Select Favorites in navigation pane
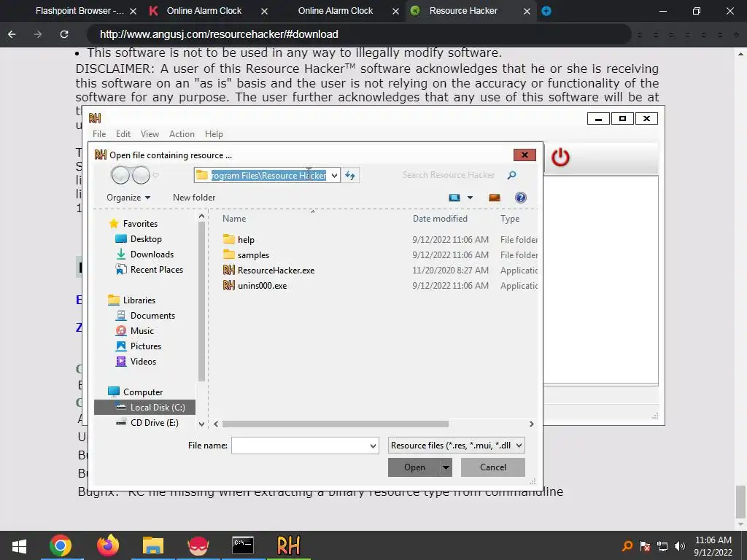747x560 pixels. 140,224
